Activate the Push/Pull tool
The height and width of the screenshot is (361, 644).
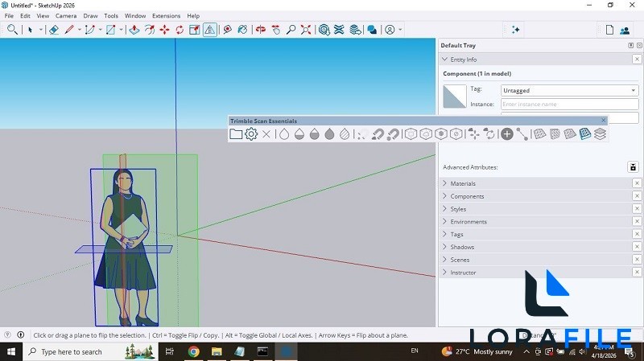coord(134,30)
